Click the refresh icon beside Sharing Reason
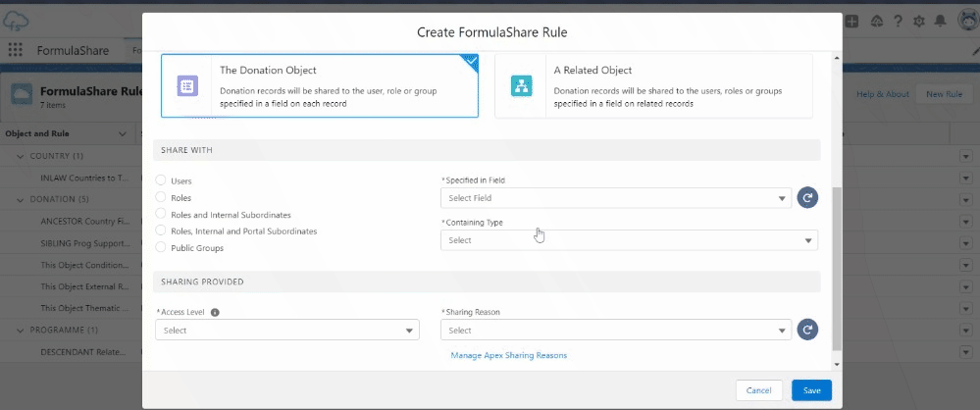980x410 pixels. 806,331
